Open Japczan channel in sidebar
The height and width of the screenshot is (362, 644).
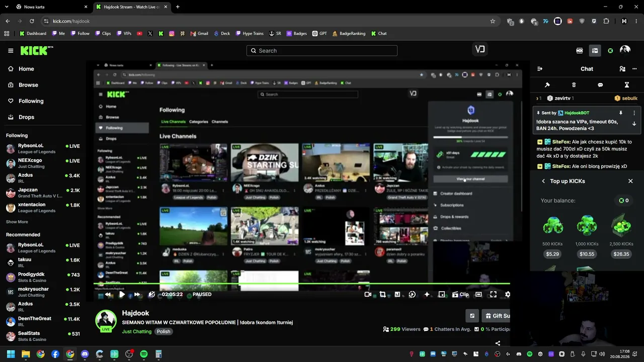click(43, 193)
